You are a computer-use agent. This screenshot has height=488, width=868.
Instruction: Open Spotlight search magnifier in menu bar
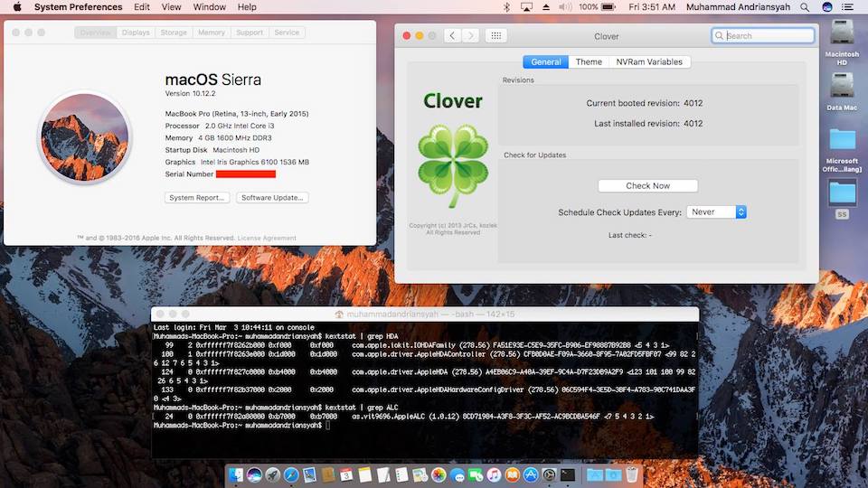(805, 7)
